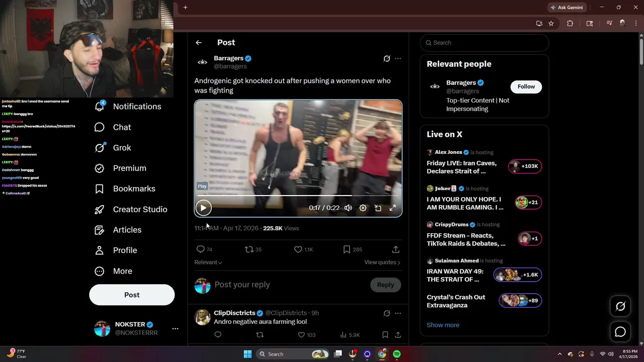Viewport: 644px width, 362px height.
Task: Open Grok icon on Barragers post
Action: point(386,59)
